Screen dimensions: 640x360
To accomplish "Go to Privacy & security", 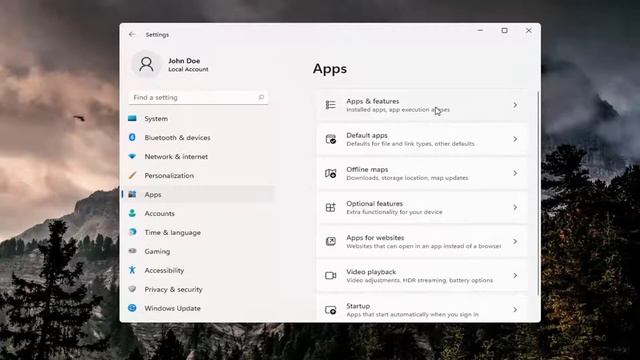I will coord(198,289).
